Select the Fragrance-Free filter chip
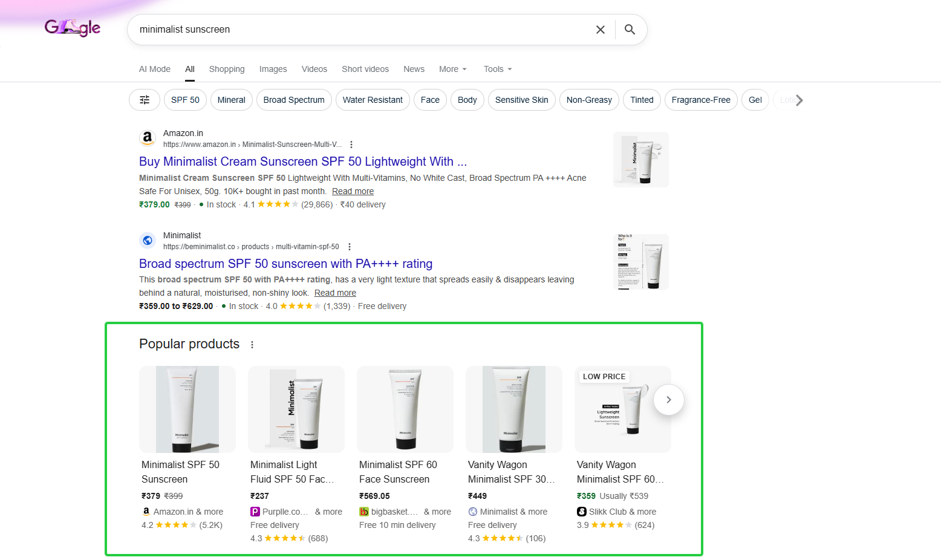The image size is (941, 560). coord(701,100)
